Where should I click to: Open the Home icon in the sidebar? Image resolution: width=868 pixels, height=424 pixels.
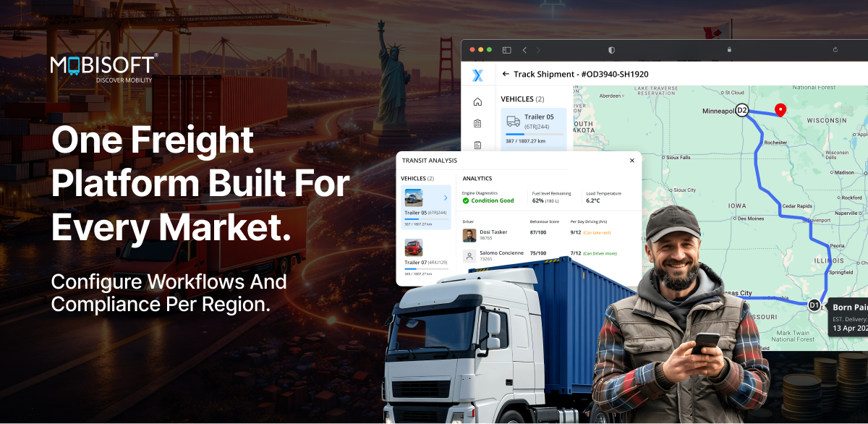477,102
